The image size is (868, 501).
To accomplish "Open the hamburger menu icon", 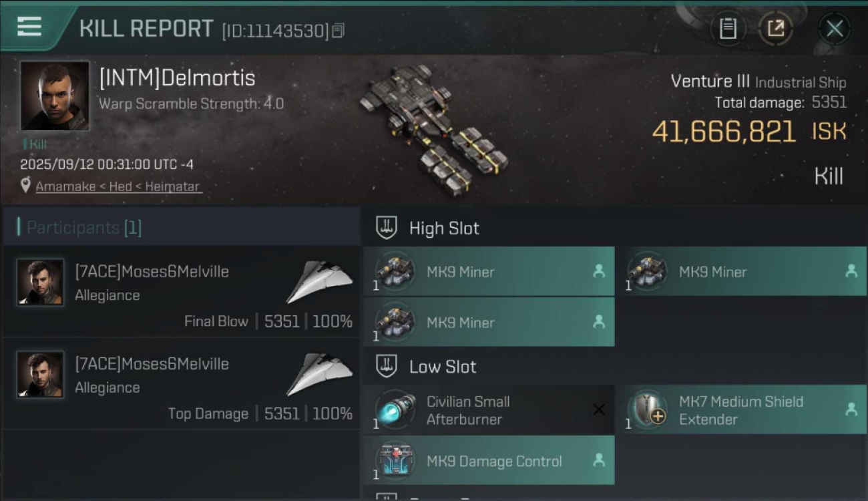I will pyautogui.click(x=29, y=27).
